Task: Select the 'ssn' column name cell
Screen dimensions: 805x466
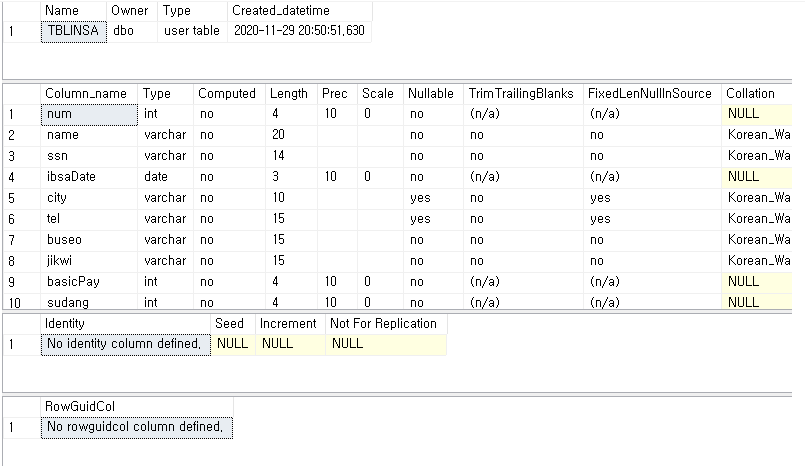Action: (89, 157)
